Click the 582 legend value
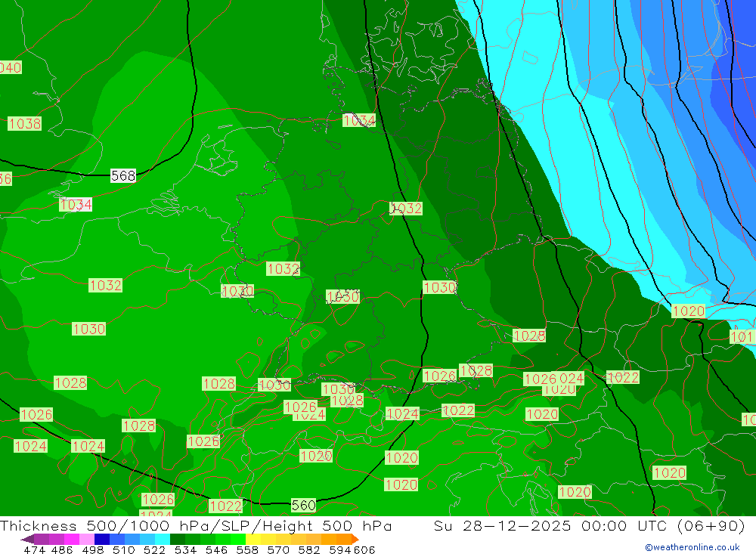Screen dimensions: 756x554 308,549
